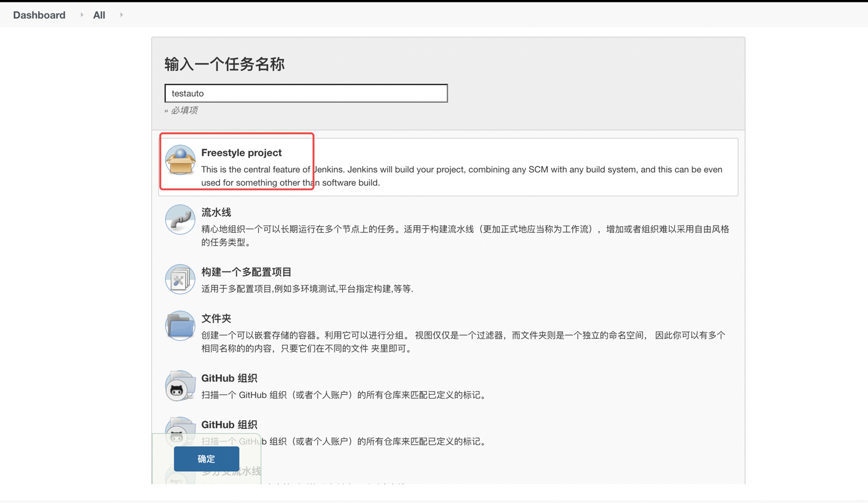Click the heading '输入一个任务名称'
The image size is (868, 503).
click(225, 64)
